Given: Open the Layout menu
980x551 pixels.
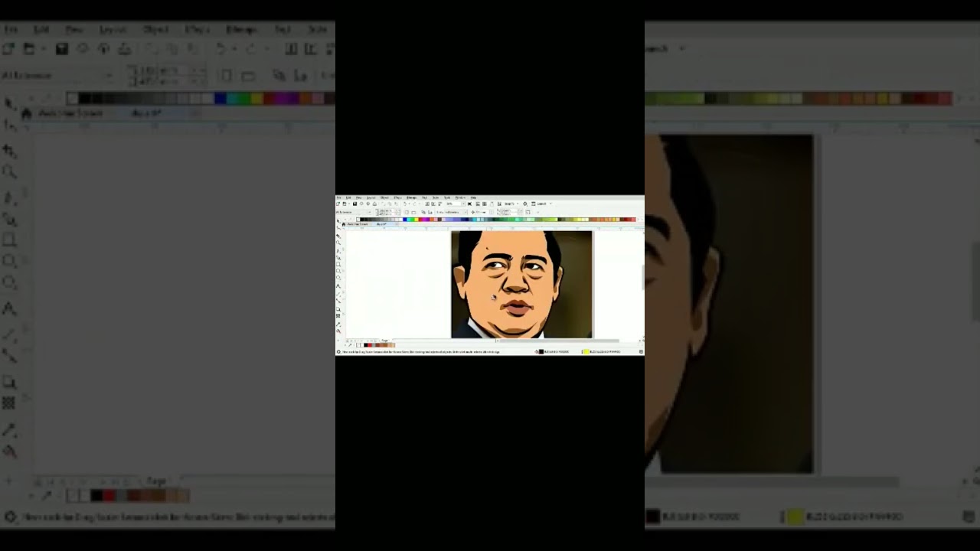Looking at the screenshot, I should pos(371,197).
